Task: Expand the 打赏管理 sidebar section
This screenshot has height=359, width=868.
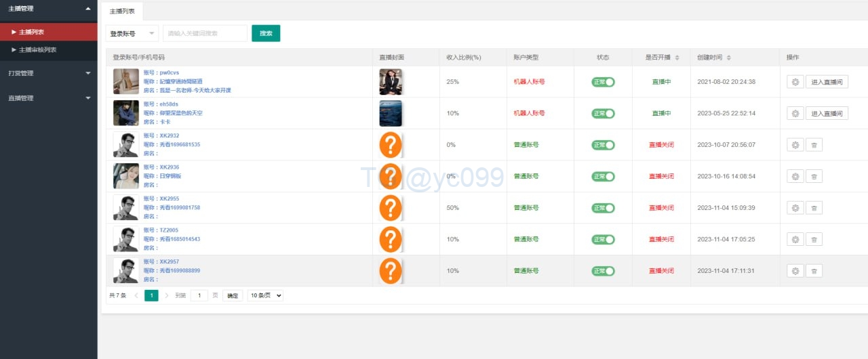Action: click(x=49, y=73)
